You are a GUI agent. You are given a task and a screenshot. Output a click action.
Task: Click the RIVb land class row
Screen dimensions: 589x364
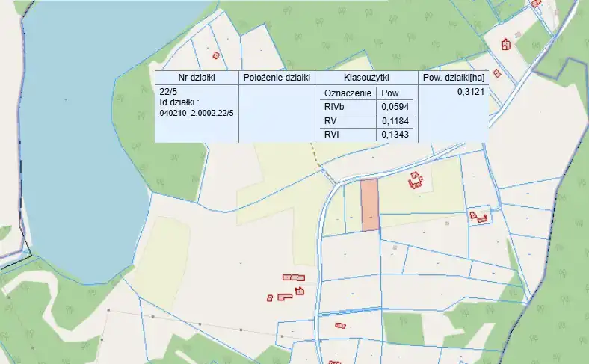point(333,107)
